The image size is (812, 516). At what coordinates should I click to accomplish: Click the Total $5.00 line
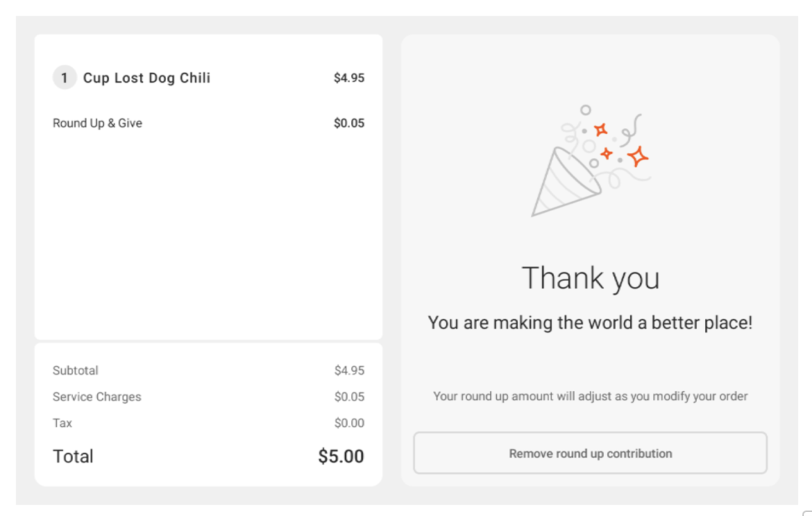[x=208, y=456]
